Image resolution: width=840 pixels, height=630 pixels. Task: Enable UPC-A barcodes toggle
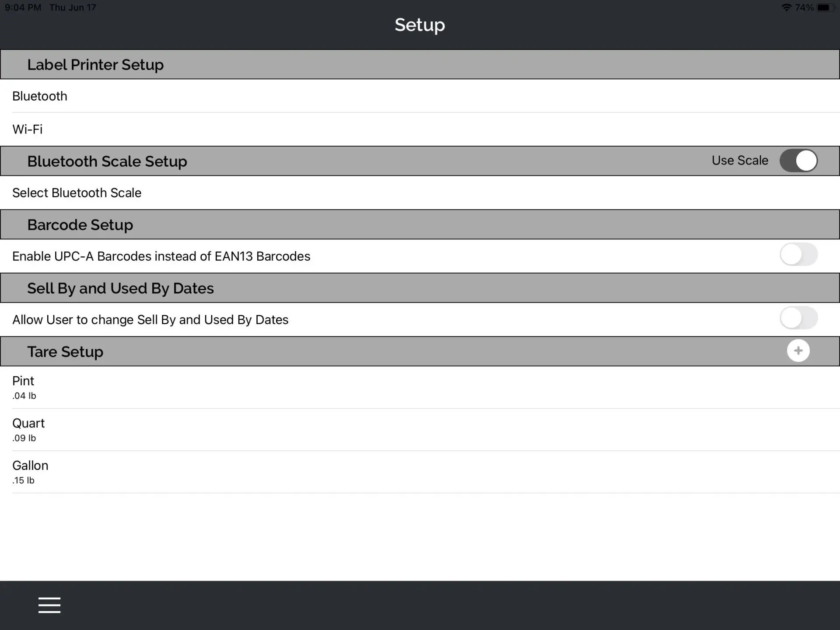(798, 255)
